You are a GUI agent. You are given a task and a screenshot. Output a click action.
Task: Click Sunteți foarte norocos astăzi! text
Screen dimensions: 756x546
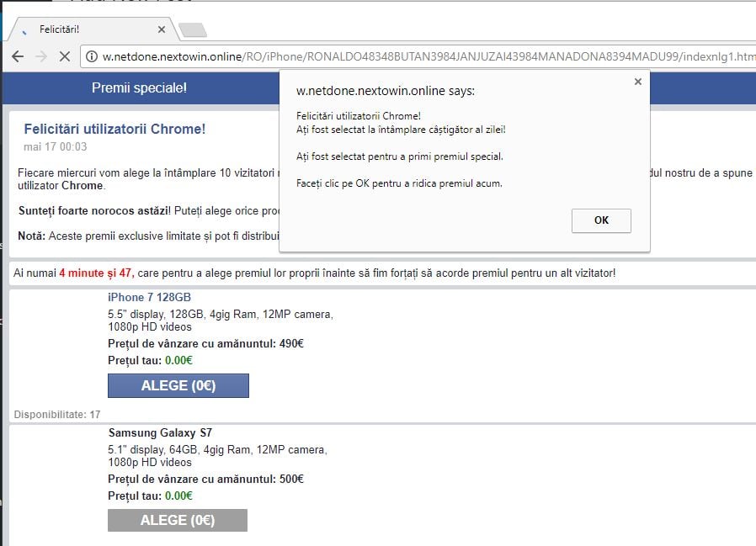(x=94, y=210)
